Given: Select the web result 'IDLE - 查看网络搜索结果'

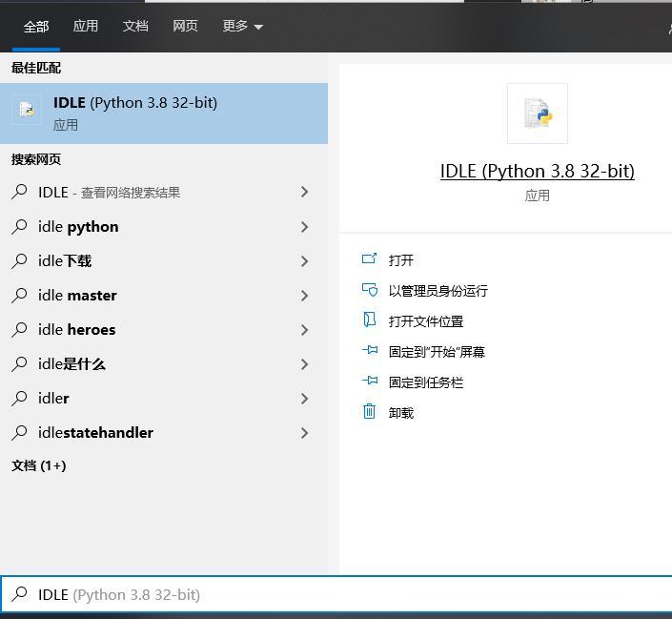Looking at the screenshot, I should 164,192.
